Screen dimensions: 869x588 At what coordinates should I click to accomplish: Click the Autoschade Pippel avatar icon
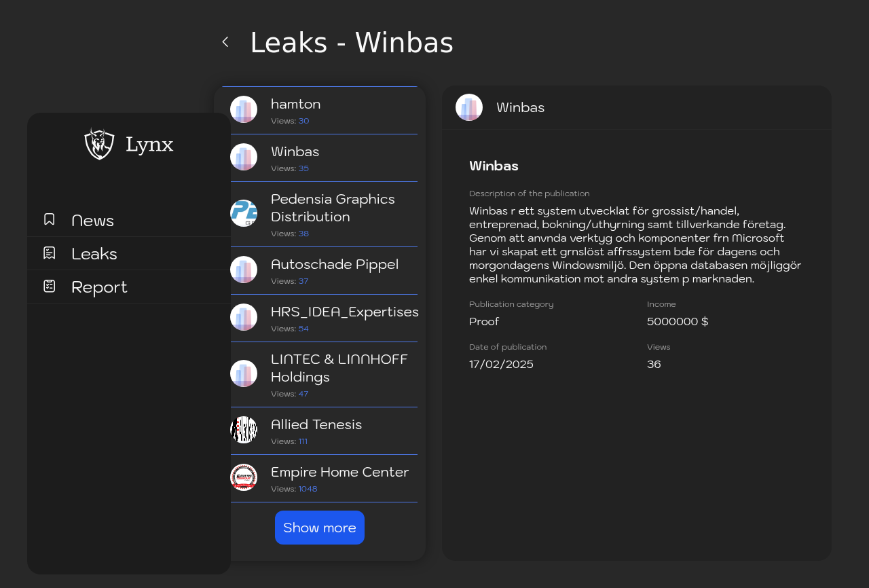coord(244,270)
